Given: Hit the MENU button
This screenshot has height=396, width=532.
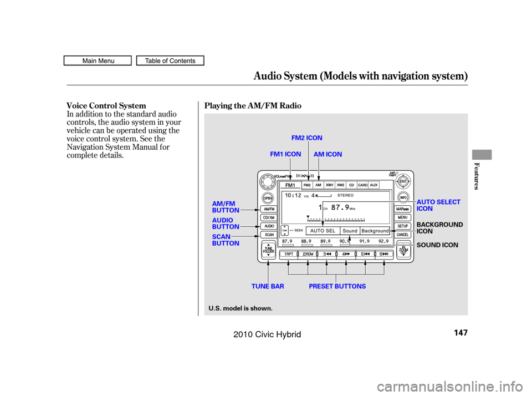Looking at the screenshot, I should tap(402, 217).
